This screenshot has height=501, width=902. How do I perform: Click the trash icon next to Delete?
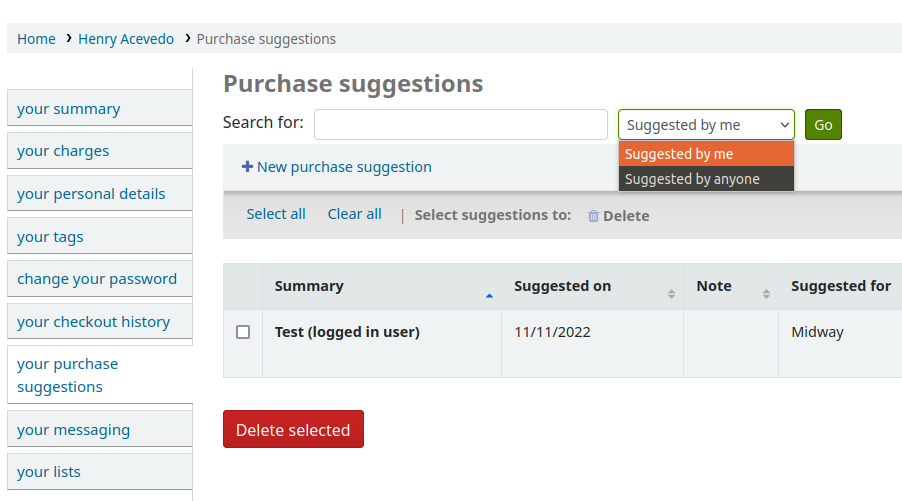coord(593,216)
